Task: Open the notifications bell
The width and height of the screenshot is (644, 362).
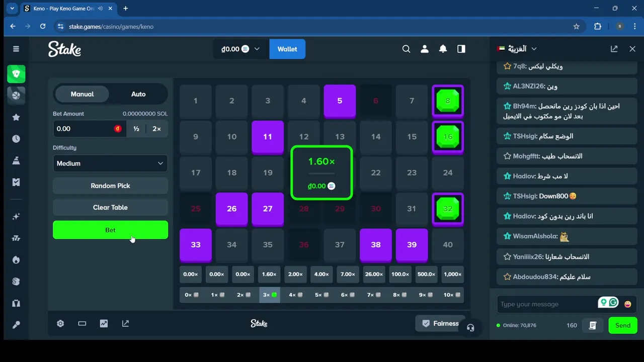Action: (x=443, y=49)
